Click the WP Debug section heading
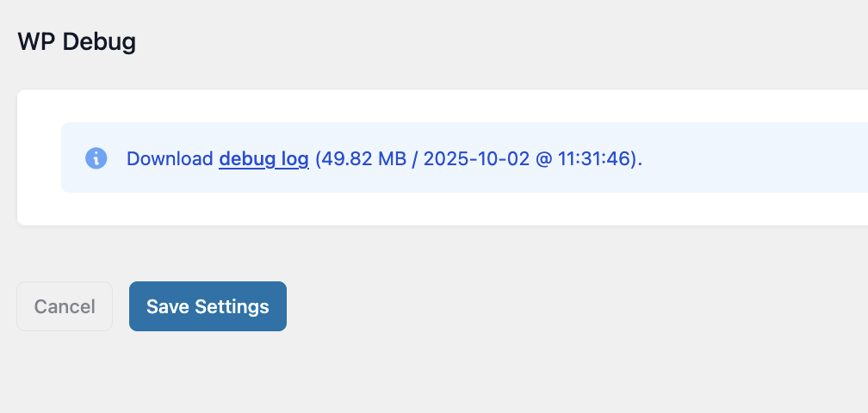 [x=77, y=42]
